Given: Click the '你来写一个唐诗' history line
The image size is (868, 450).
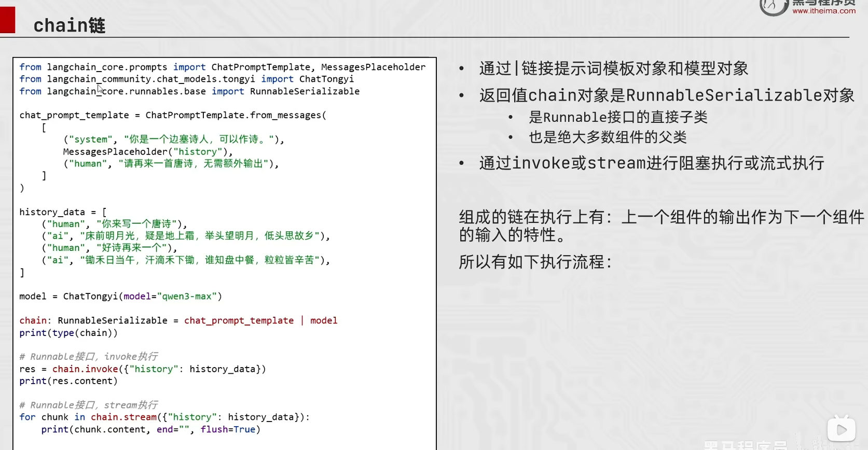Looking at the screenshot, I should pos(114,224).
